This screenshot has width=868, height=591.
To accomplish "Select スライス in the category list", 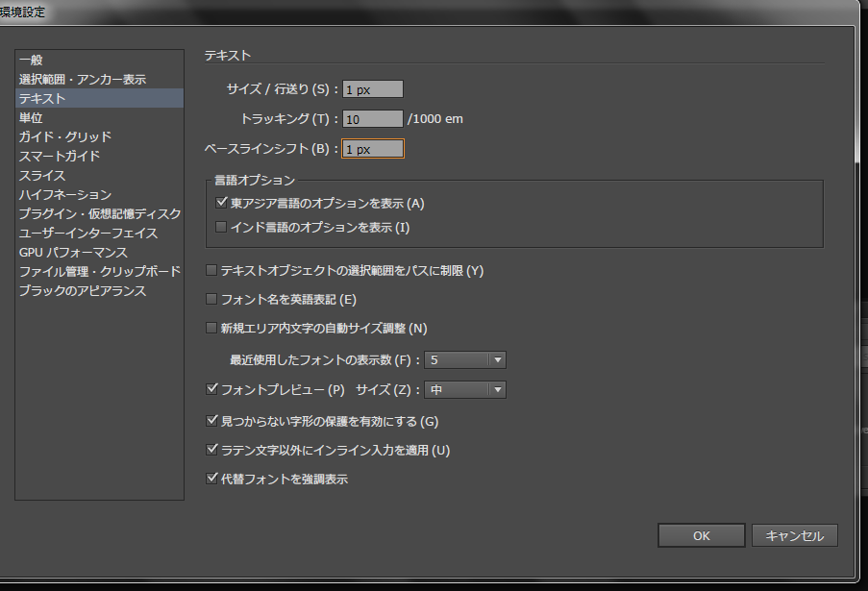I will point(100,176).
